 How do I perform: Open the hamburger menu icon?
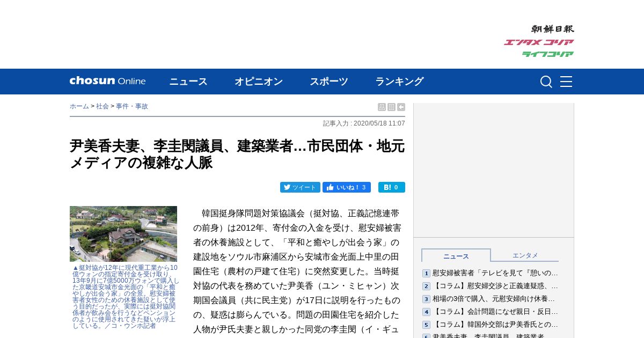coord(566,82)
